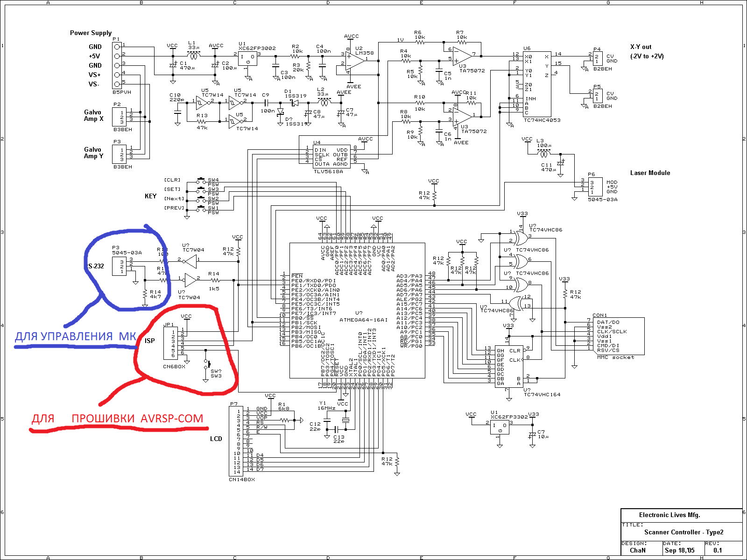Select the 'X-Y out' label
Screen dimensions: 747x560
[x=641, y=47]
